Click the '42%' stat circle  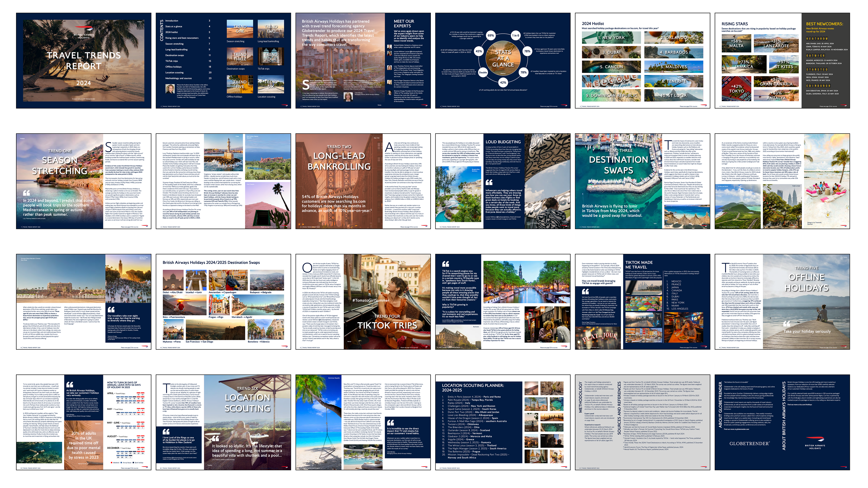pos(503,82)
